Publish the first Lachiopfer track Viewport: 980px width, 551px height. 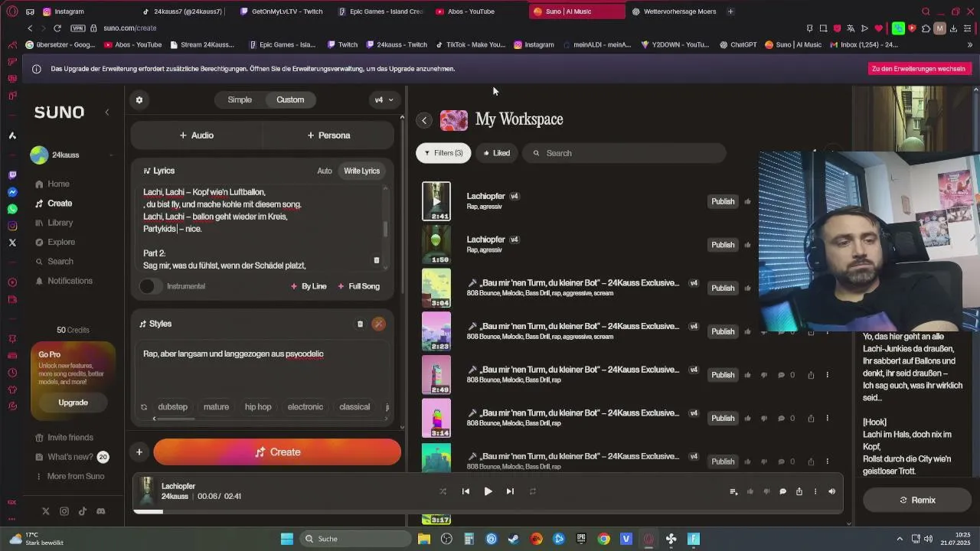723,202
